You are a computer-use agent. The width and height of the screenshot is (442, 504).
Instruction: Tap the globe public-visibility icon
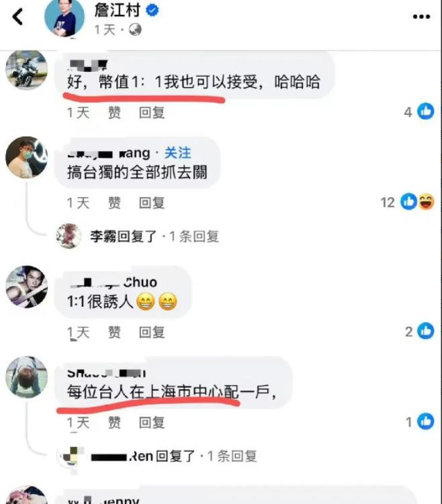(135, 30)
